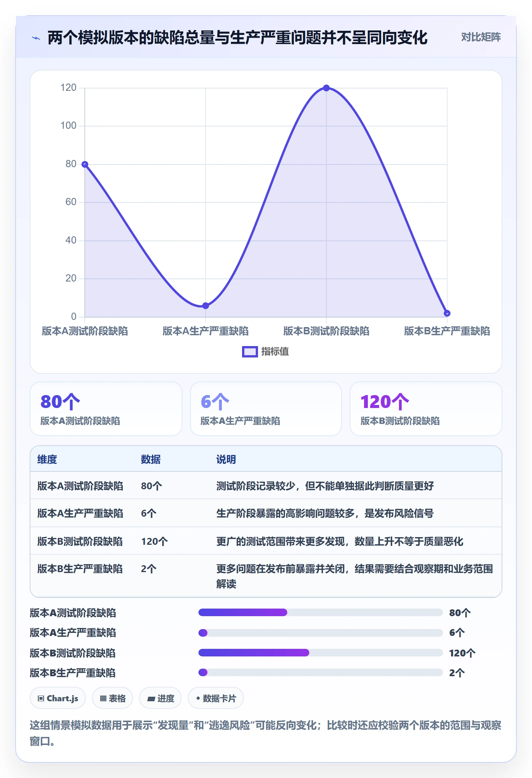Click the description starting with 更广的测试范围
The height and width of the screenshot is (778, 532).
(340, 541)
